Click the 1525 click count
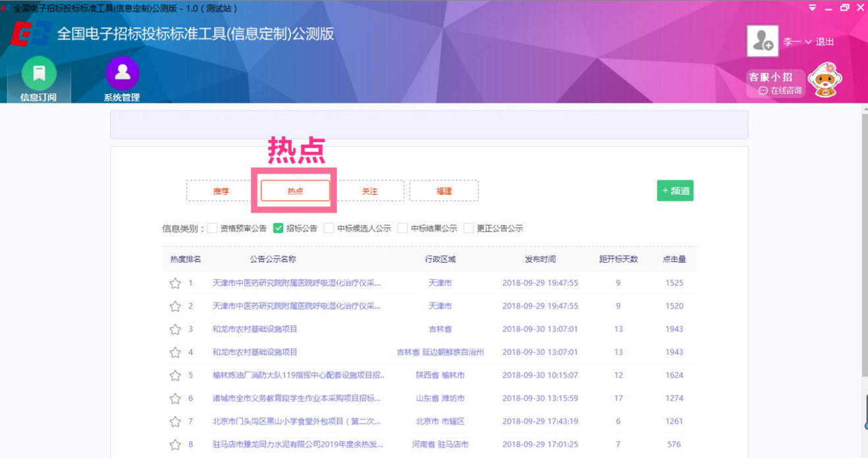Image resolution: width=868 pixels, height=458 pixels. (674, 283)
